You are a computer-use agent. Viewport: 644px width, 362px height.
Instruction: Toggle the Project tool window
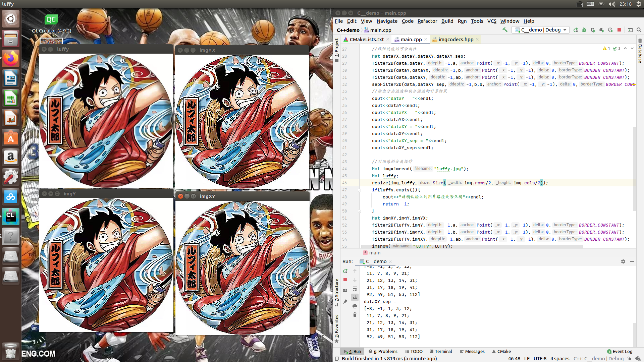pyautogui.click(x=336, y=50)
